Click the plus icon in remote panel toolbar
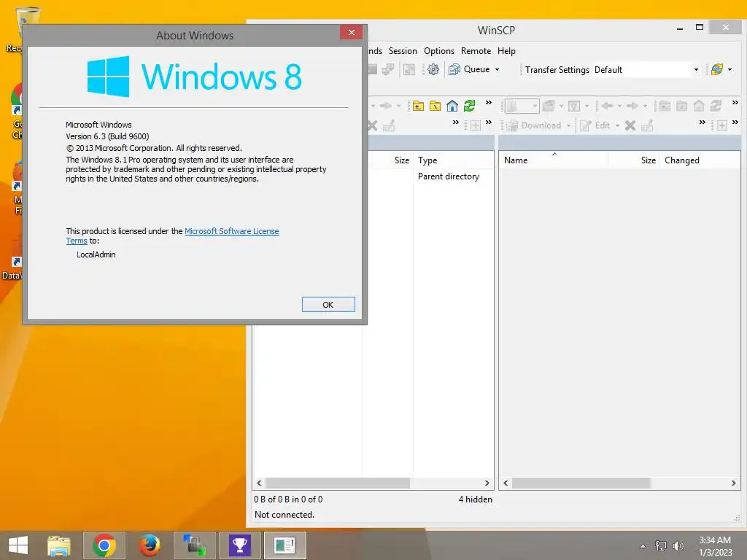Viewport: 747px width, 560px height. (722, 125)
